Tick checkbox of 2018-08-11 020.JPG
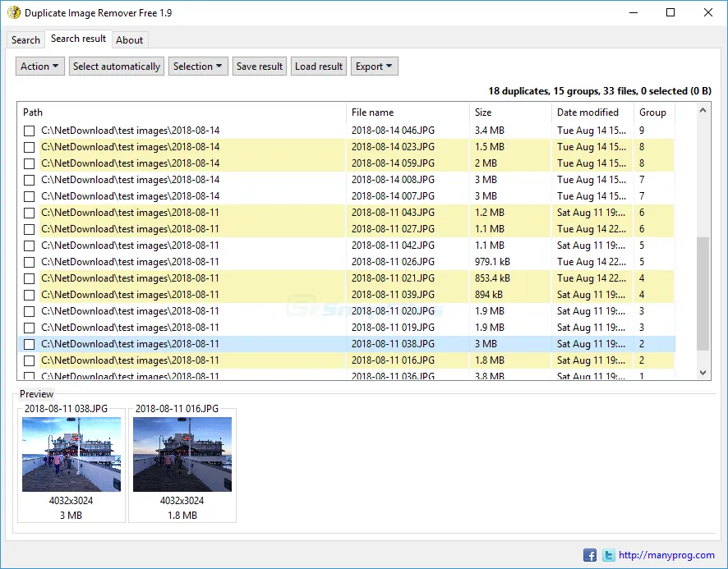The image size is (728, 569). 30,311
